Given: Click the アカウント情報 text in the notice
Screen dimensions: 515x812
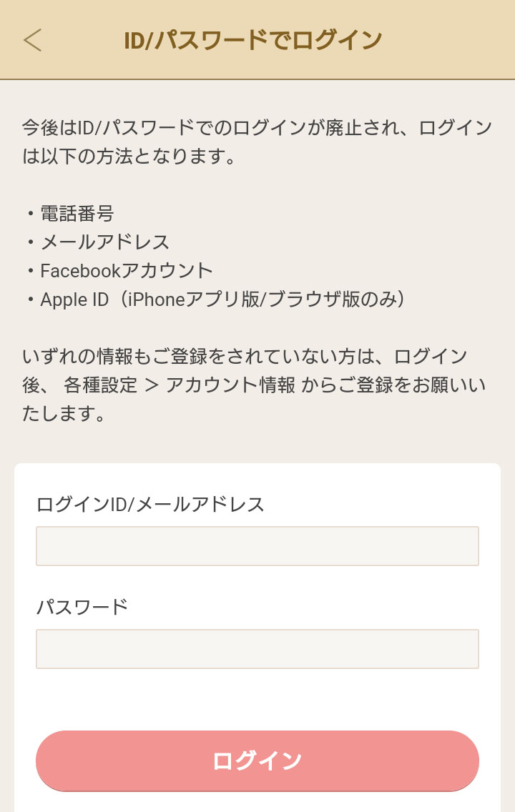Looking at the screenshot, I should click(x=230, y=385).
